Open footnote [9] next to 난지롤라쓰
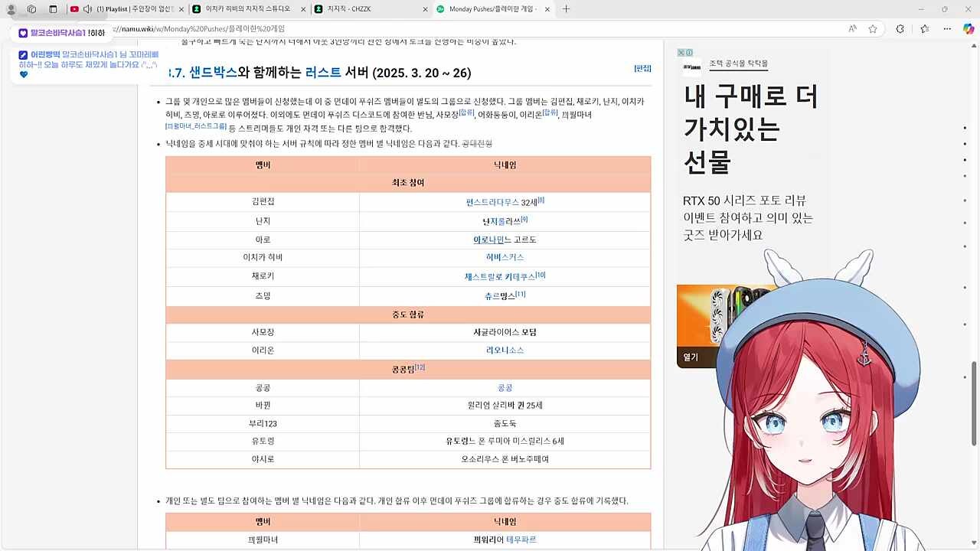The image size is (980, 551). point(524,220)
